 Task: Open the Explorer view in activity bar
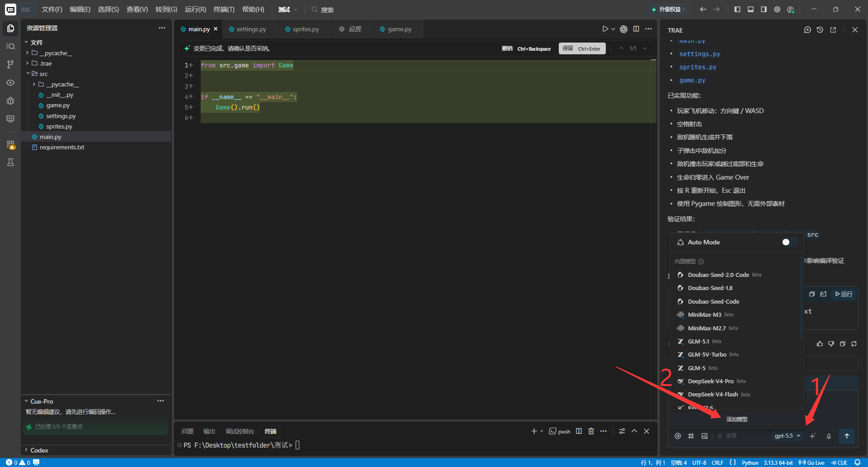(10, 28)
